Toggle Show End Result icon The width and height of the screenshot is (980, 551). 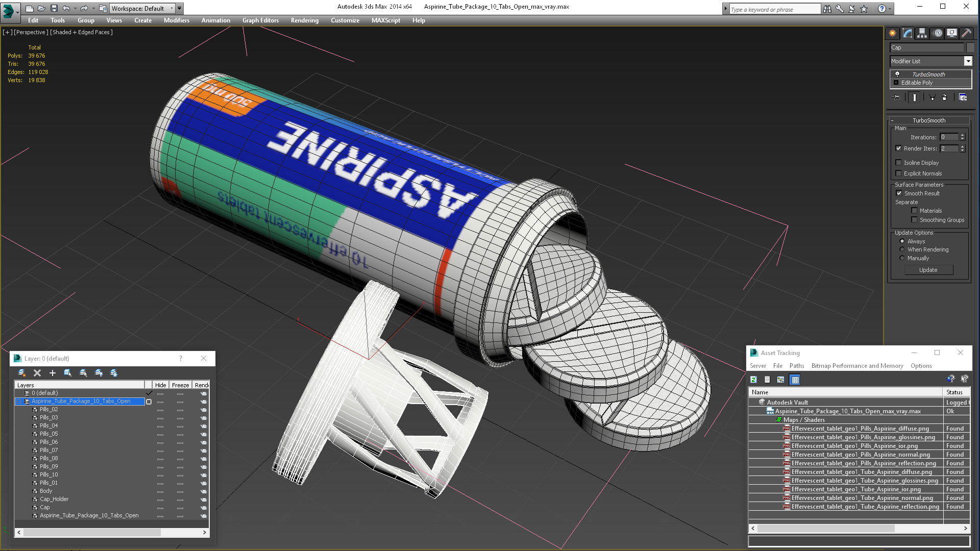click(915, 97)
